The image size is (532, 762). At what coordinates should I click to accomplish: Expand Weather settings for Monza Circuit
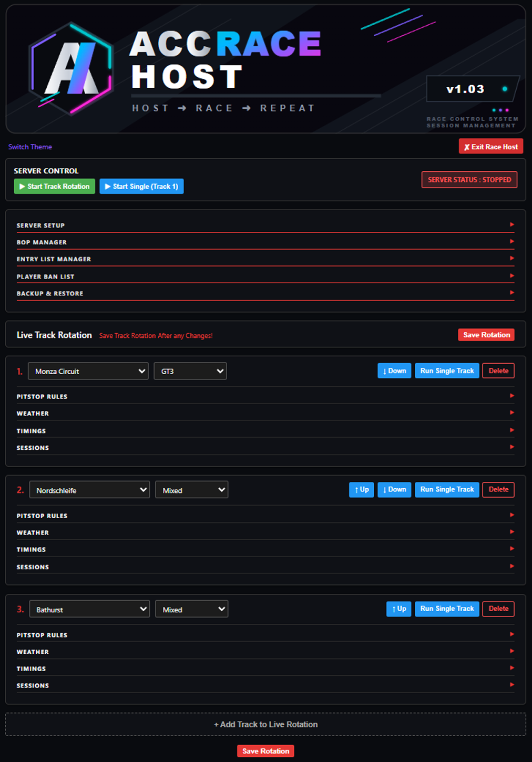pyautogui.click(x=265, y=414)
